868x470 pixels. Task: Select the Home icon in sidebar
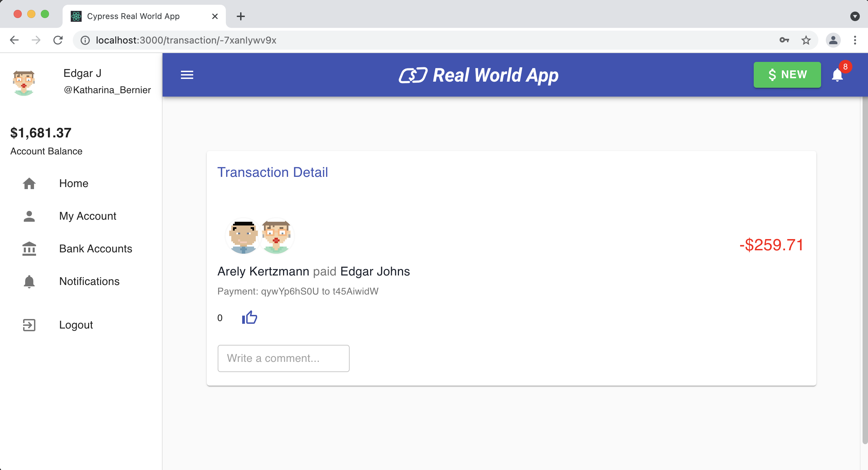[x=29, y=183]
